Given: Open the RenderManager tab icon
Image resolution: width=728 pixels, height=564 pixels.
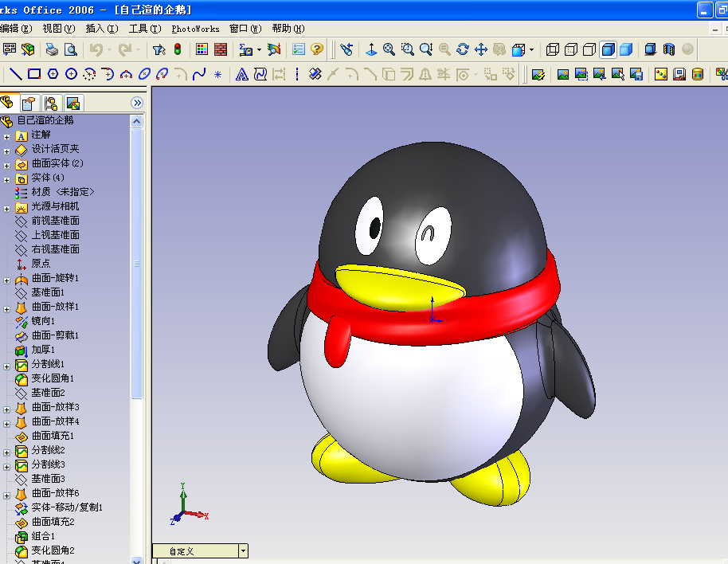Looking at the screenshot, I should (x=73, y=103).
